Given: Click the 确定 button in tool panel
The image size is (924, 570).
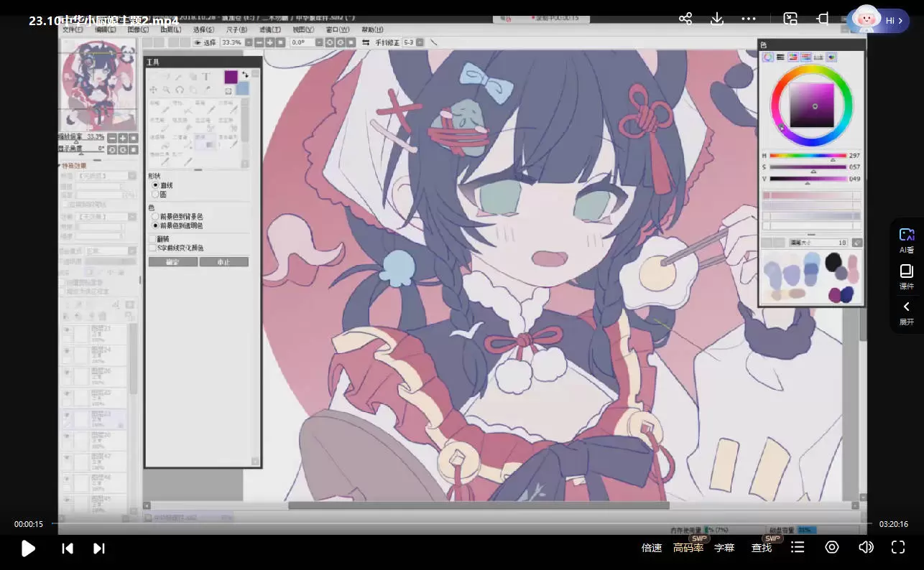Looking at the screenshot, I should 173,262.
